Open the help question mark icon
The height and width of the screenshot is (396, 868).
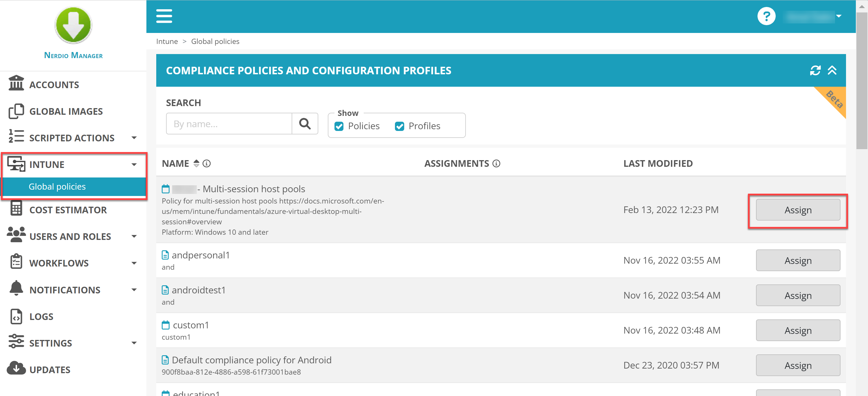click(x=766, y=16)
